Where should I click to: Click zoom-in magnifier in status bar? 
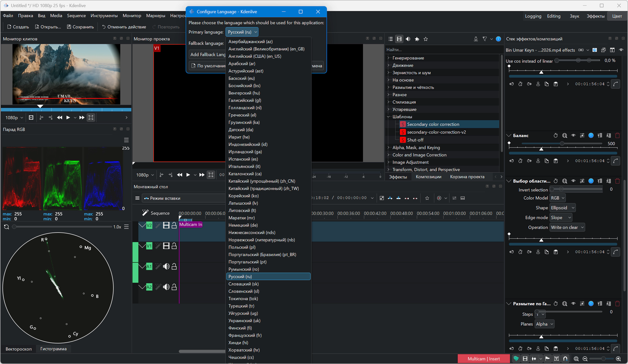pos(618,359)
